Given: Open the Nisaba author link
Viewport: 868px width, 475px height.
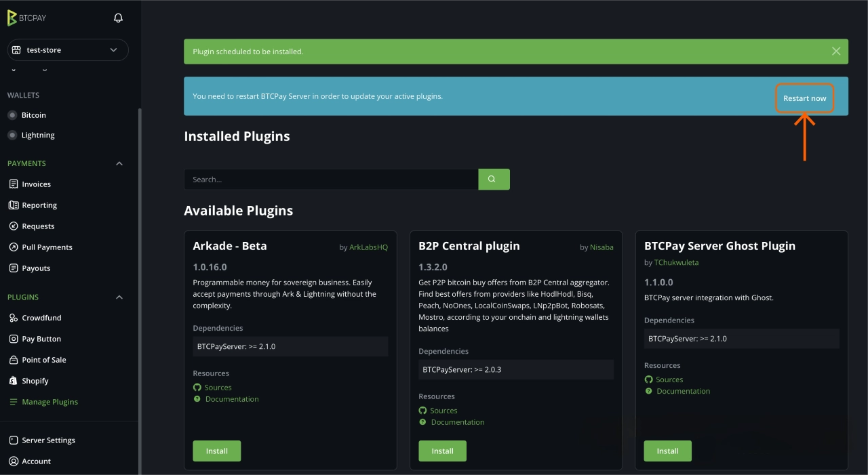Looking at the screenshot, I should coord(601,247).
